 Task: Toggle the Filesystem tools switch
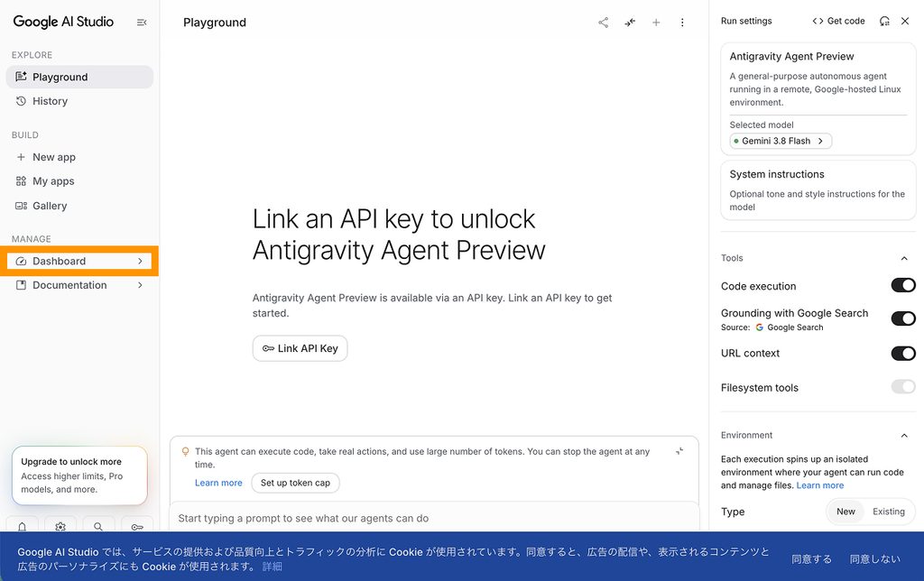(x=902, y=387)
